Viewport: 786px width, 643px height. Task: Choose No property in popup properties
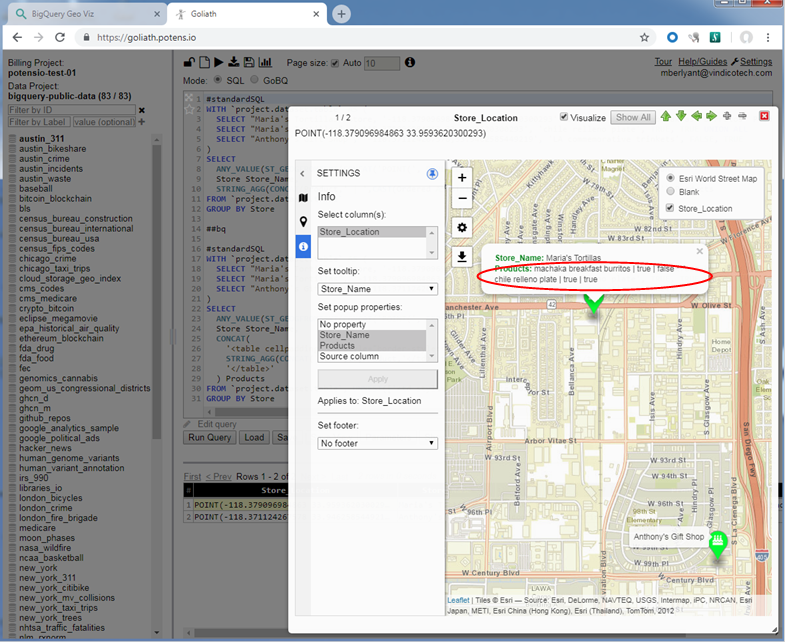click(x=372, y=324)
